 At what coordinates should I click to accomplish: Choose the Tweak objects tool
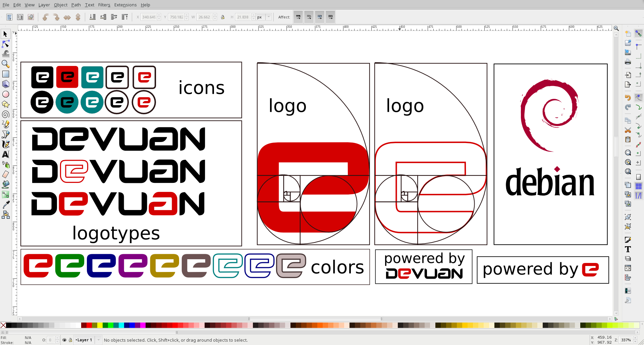[5, 54]
